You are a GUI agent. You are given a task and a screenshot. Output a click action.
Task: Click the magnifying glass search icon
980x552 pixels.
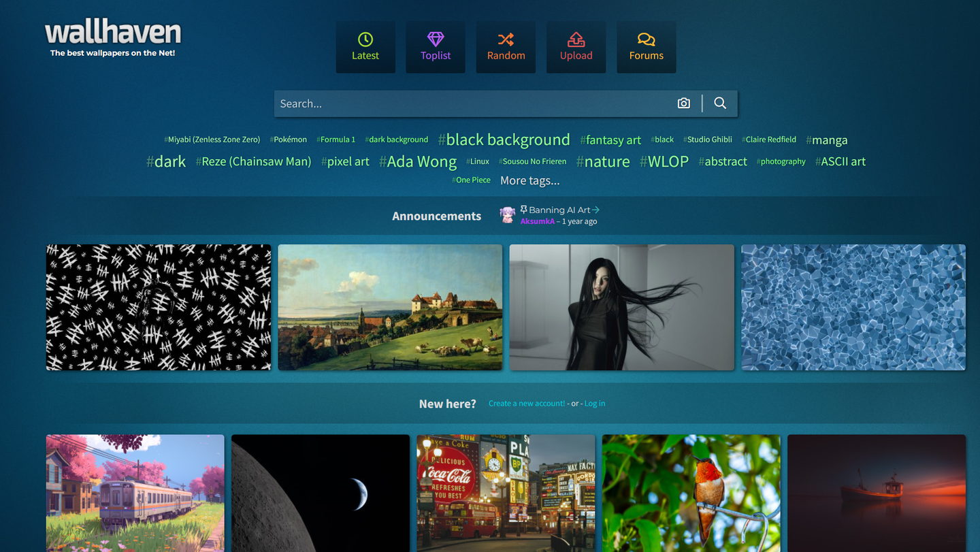click(x=720, y=103)
